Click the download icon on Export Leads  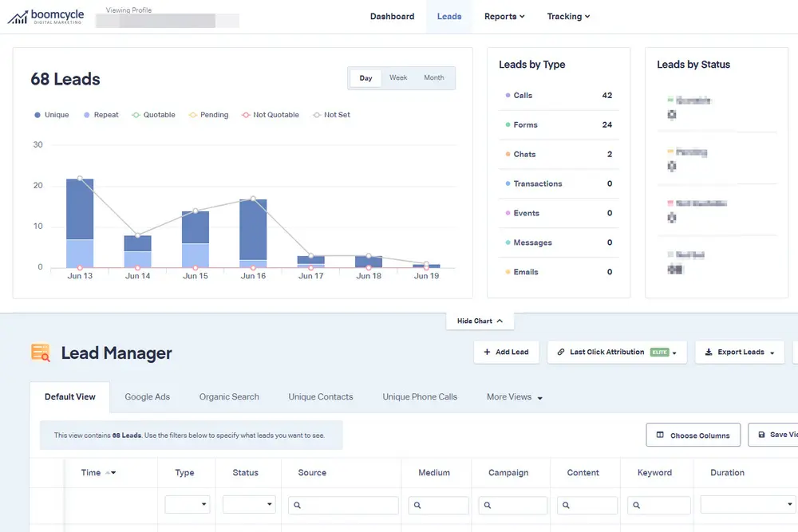pyautogui.click(x=710, y=352)
